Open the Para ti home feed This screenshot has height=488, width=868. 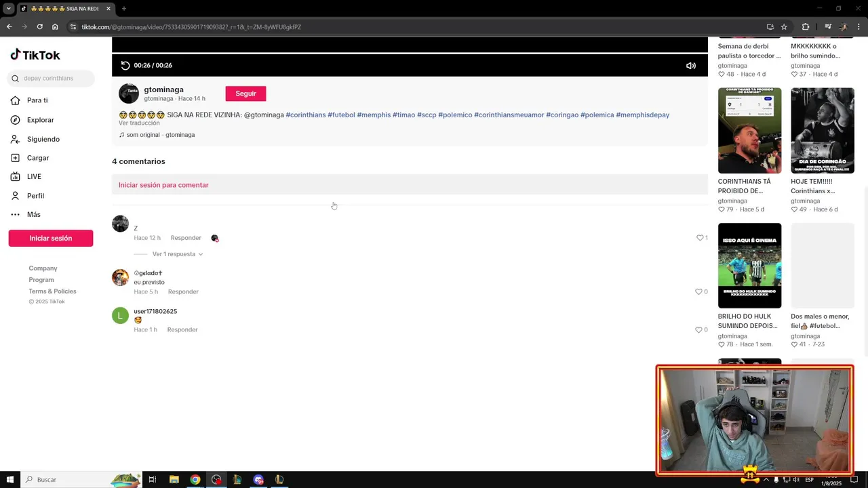click(37, 100)
